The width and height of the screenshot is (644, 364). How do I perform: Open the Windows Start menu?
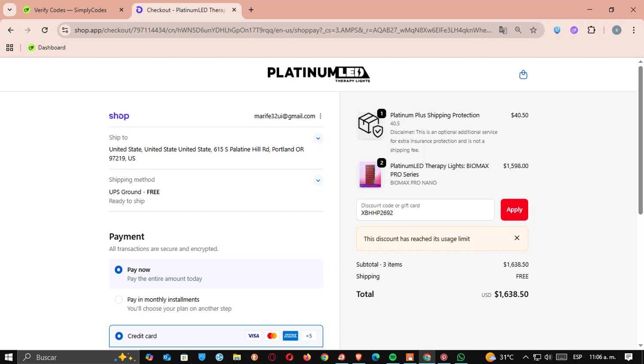click(9, 357)
